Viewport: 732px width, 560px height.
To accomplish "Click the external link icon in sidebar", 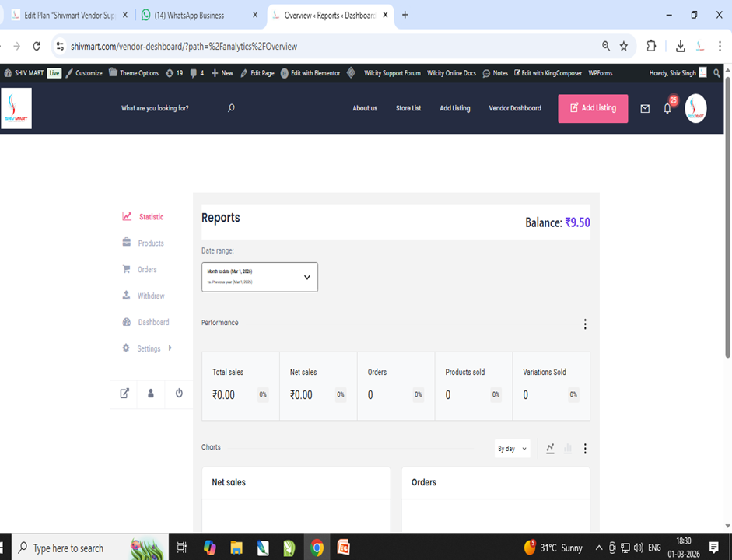I will point(124,394).
